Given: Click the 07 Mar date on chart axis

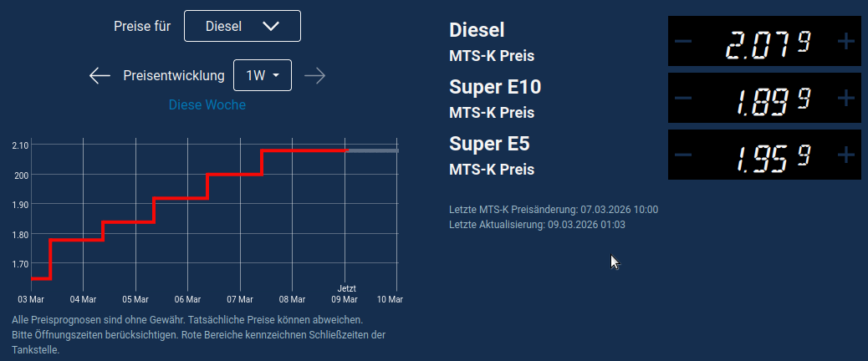Looking at the screenshot, I should 240,299.
